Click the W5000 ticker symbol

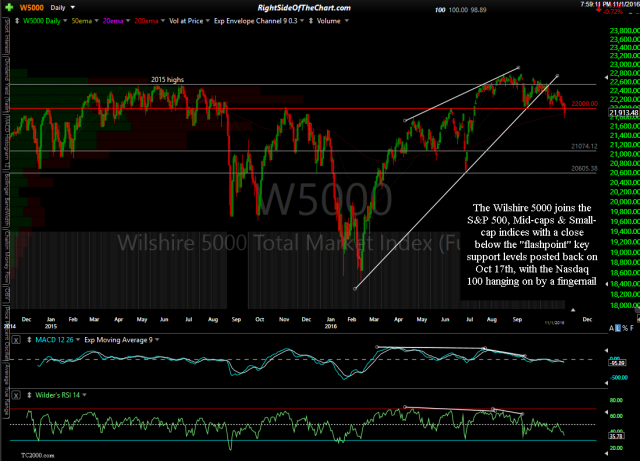pos(31,8)
